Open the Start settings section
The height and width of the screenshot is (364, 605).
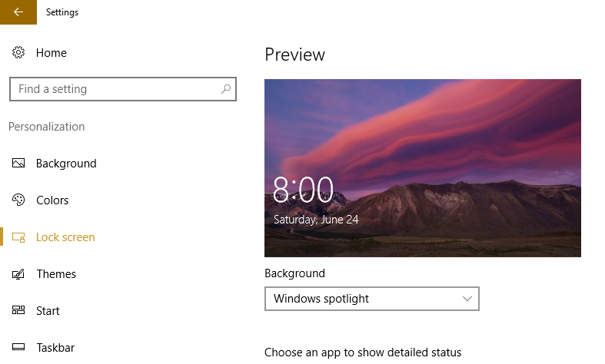48,311
